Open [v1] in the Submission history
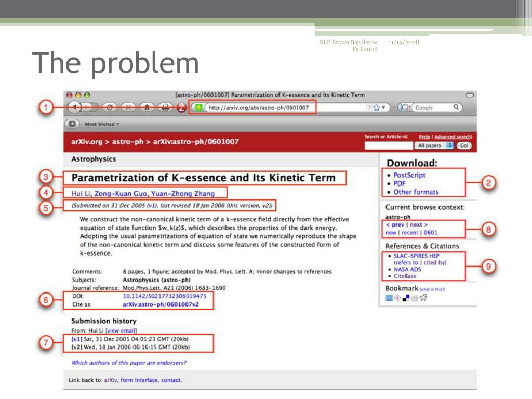Screen dimensions: 532x399 (77, 339)
